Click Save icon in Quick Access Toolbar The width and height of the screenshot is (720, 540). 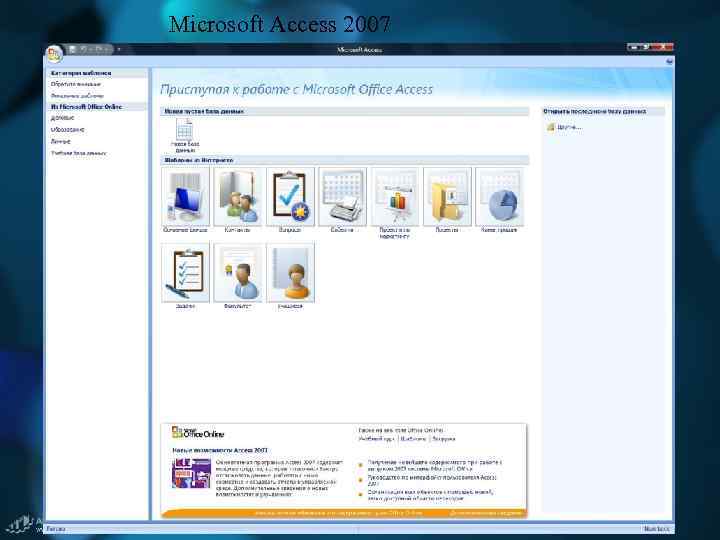click(x=72, y=49)
